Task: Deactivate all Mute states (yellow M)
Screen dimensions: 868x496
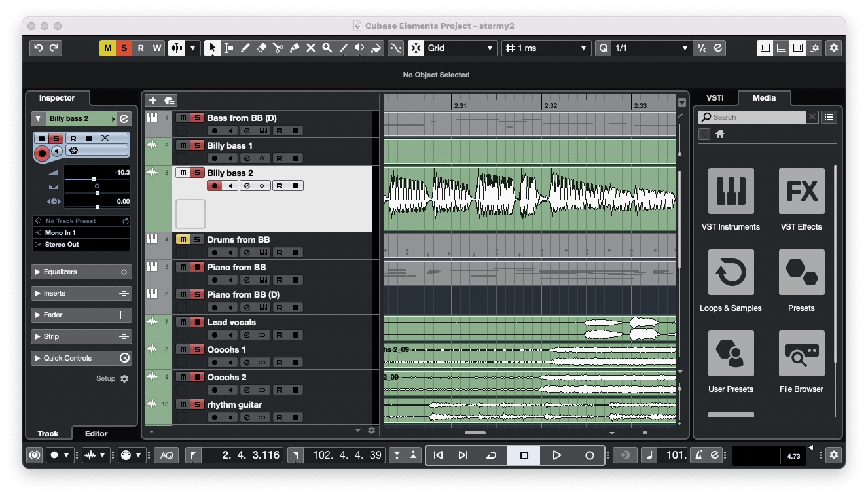Action: [x=107, y=48]
